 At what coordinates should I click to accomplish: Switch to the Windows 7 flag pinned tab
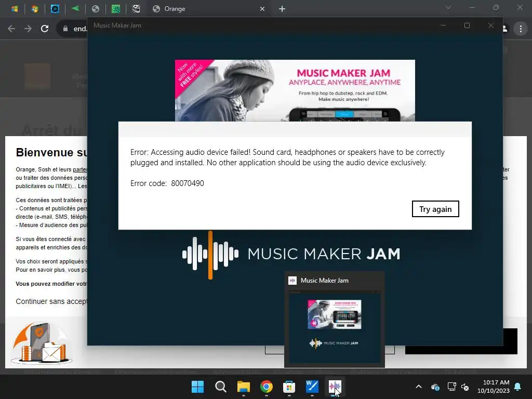click(x=35, y=9)
